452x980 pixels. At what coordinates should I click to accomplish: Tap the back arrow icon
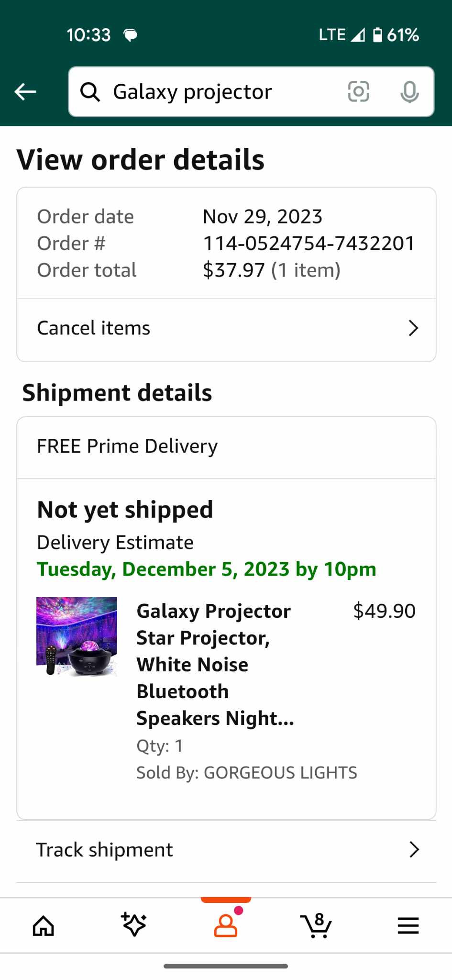(x=26, y=91)
